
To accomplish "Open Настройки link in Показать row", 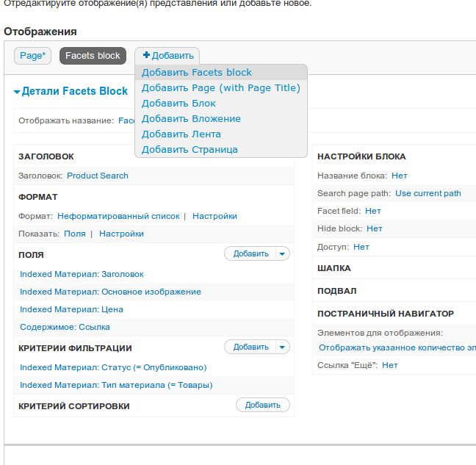I will 121,234.
